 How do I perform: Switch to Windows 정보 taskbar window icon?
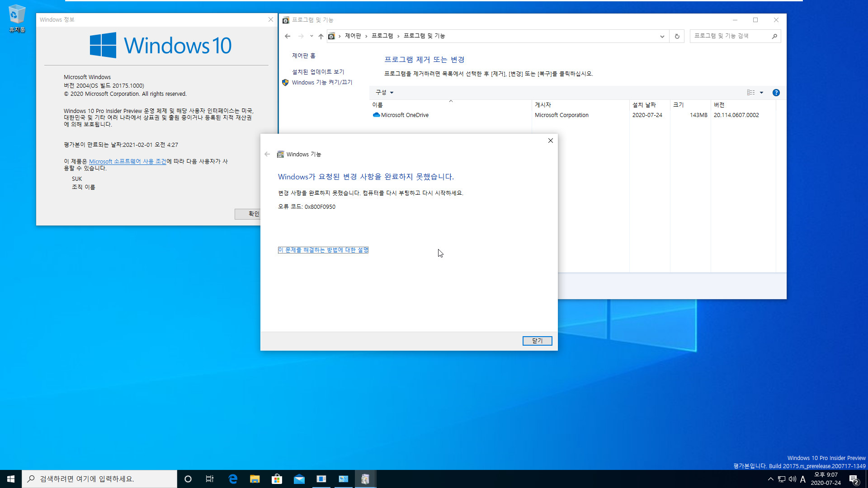coord(321,479)
